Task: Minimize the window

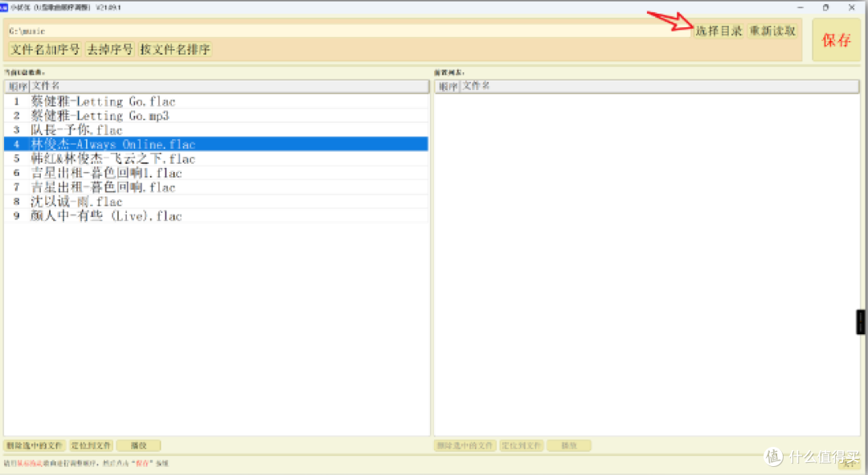Action: (800, 7)
